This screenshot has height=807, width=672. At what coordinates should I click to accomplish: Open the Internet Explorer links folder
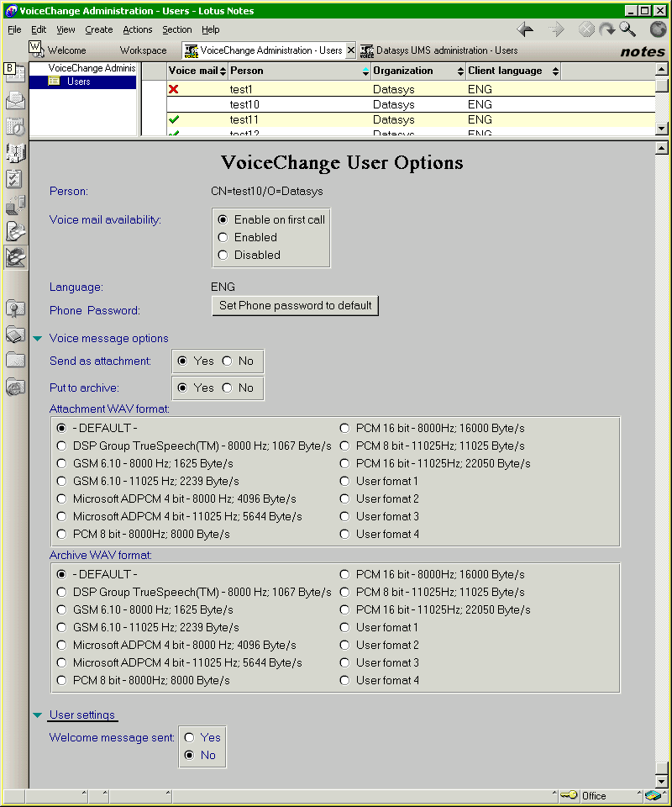pyautogui.click(x=15, y=387)
